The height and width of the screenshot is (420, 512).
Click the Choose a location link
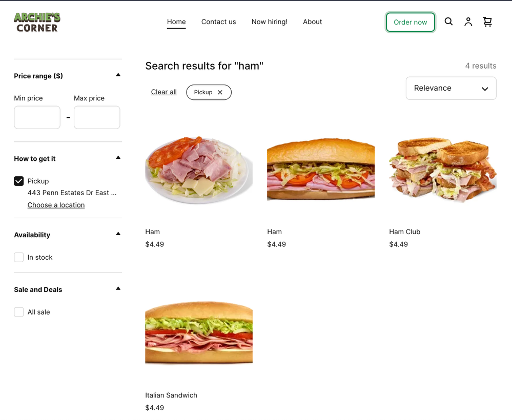[x=56, y=205]
